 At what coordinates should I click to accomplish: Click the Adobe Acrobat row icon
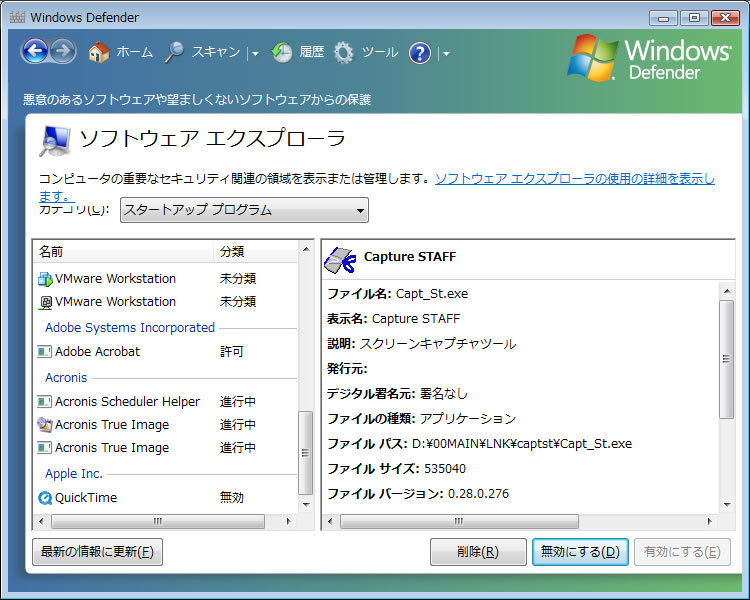click(x=44, y=352)
